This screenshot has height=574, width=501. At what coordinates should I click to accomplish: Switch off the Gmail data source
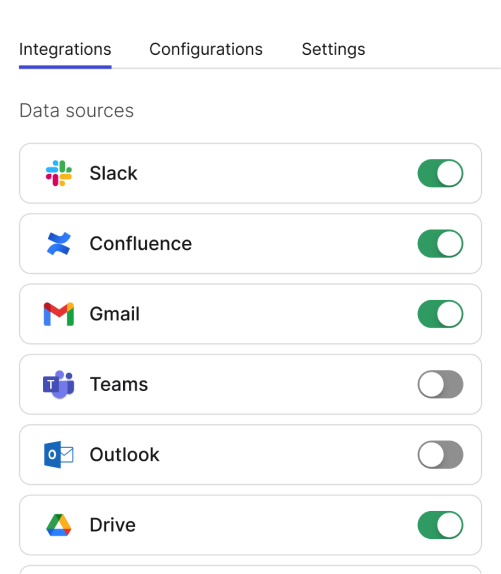tap(440, 314)
